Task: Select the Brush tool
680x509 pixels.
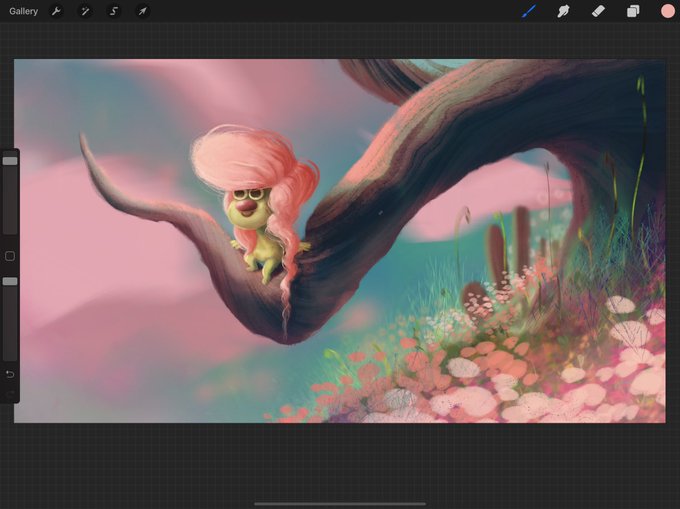Action: (x=529, y=11)
